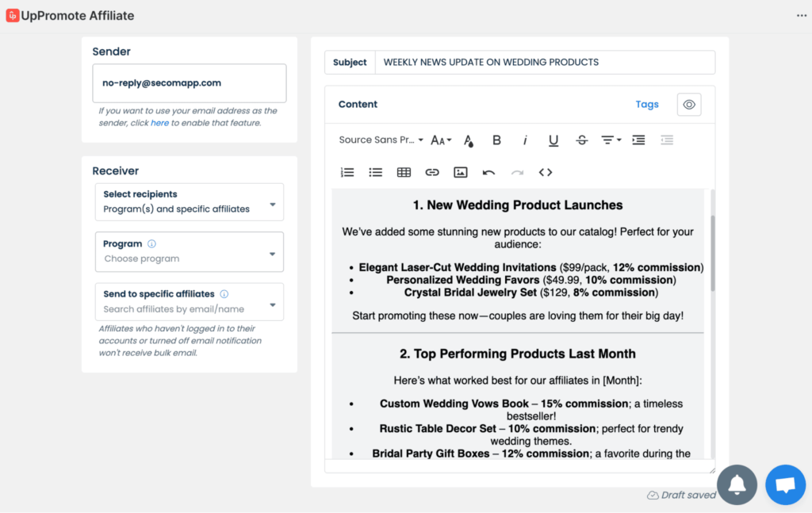Apply italic formatting to text

coord(525,140)
